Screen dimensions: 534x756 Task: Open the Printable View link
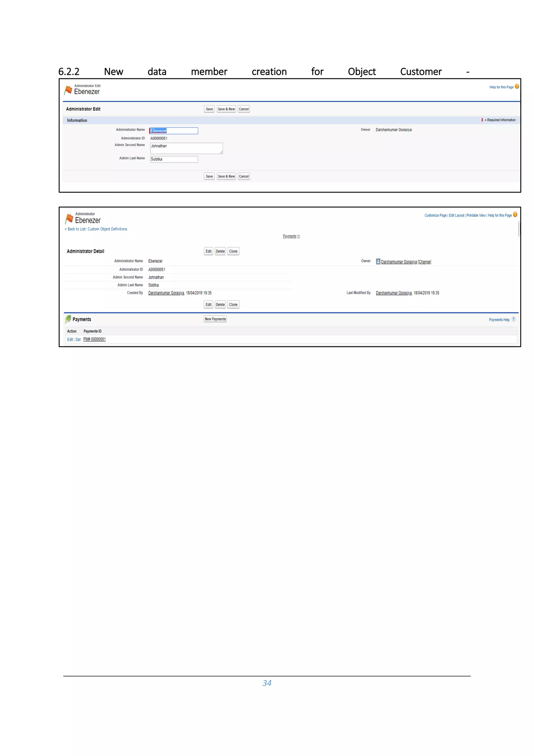[476, 215]
